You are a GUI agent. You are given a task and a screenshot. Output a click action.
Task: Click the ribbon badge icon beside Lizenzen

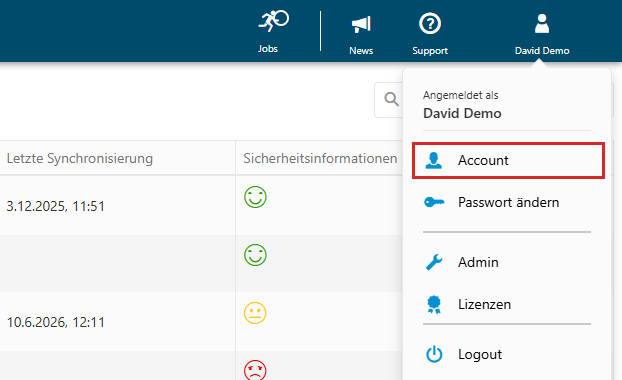(434, 305)
